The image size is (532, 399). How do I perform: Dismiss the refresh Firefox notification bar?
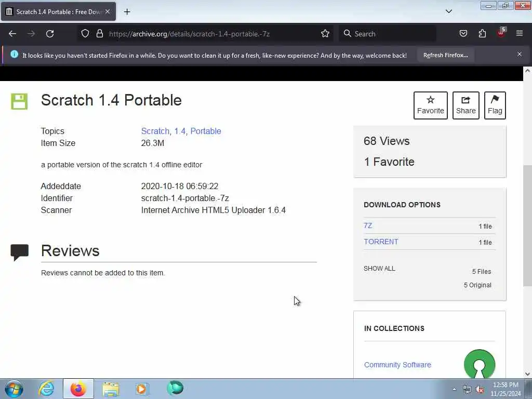pos(519,54)
